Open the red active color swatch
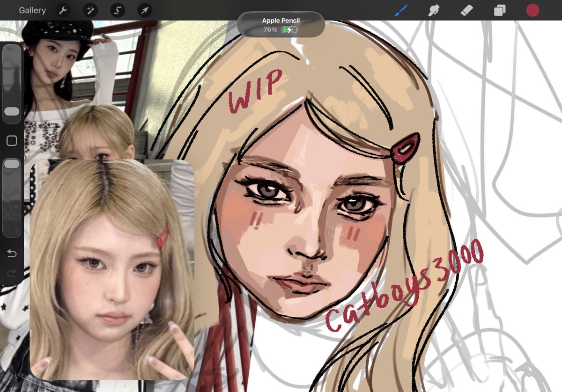This screenshot has height=392, width=562. point(532,10)
